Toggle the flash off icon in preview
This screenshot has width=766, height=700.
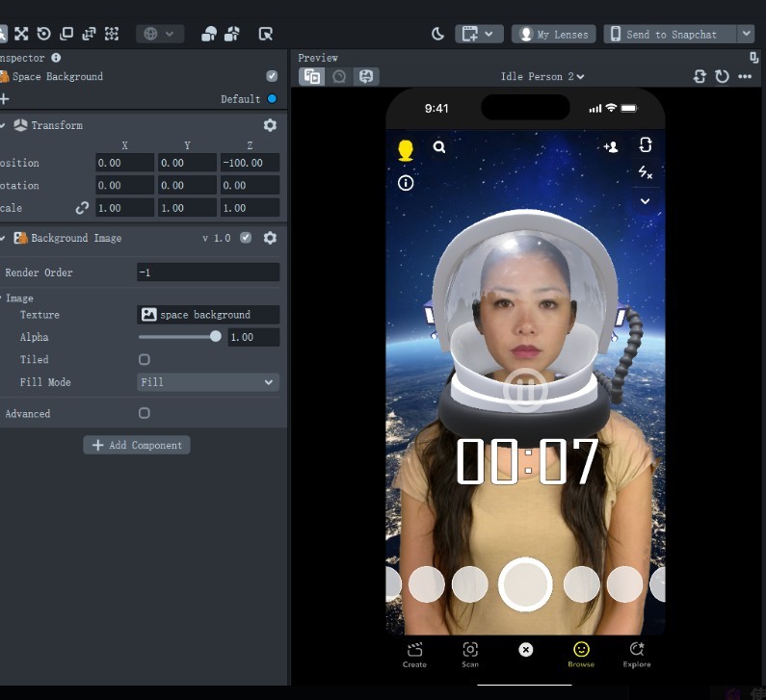(x=646, y=172)
